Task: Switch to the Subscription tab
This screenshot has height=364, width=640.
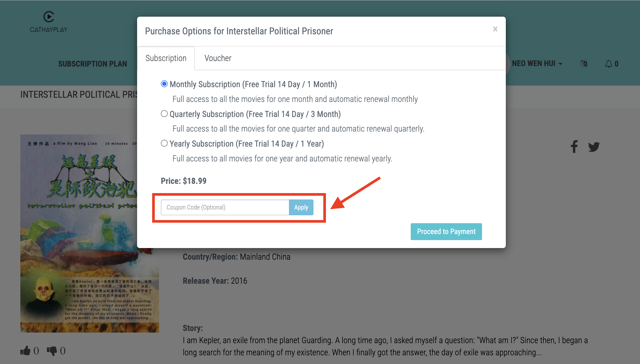Action: (x=166, y=58)
